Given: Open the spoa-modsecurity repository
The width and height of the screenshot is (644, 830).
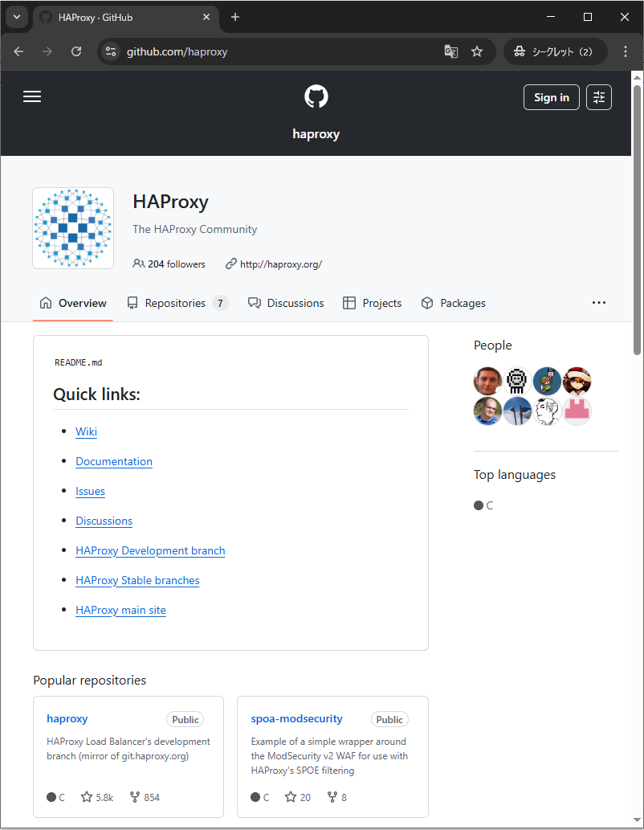Looking at the screenshot, I should click(x=296, y=718).
